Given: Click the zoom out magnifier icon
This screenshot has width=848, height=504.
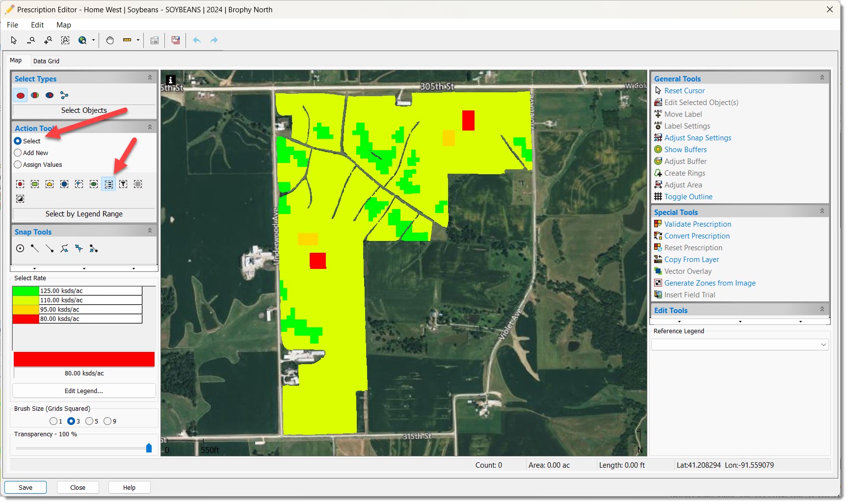Looking at the screenshot, I should point(31,40).
